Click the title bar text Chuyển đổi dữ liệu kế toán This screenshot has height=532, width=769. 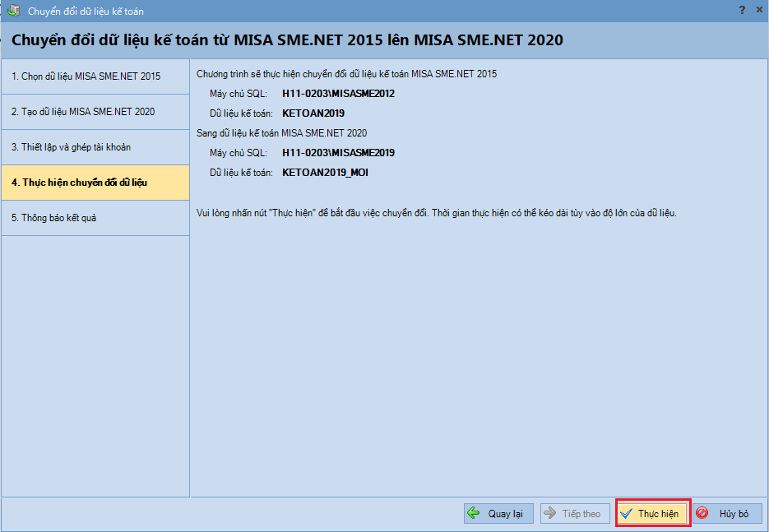pos(86,12)
